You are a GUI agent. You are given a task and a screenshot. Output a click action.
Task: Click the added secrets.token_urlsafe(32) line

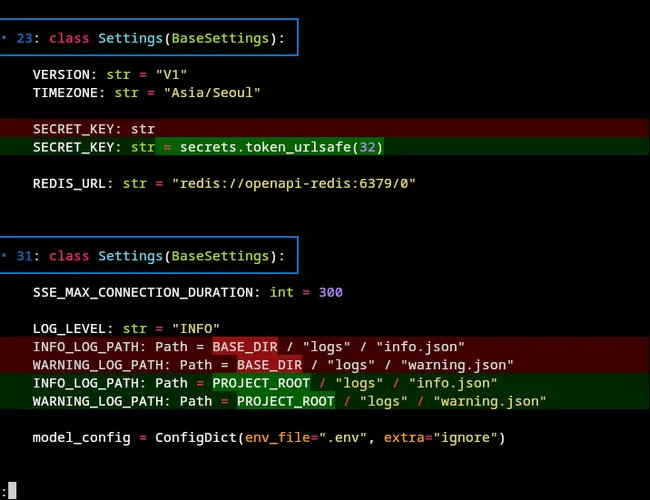coord(325,147)
